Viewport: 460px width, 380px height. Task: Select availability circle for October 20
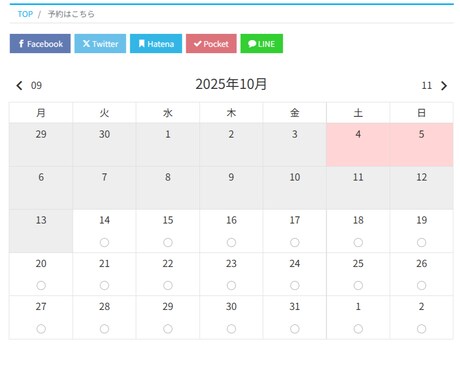41,286
